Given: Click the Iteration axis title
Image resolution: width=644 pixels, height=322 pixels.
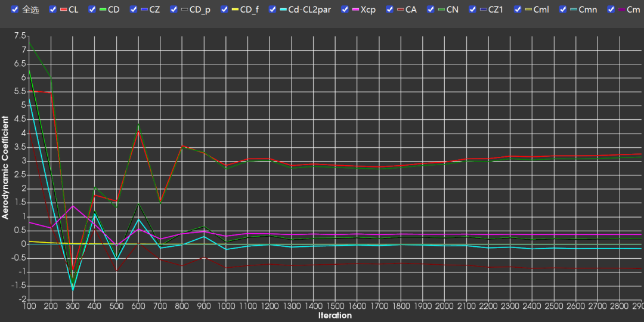Looking at the screenshot, I should click(x=335, y=315).
